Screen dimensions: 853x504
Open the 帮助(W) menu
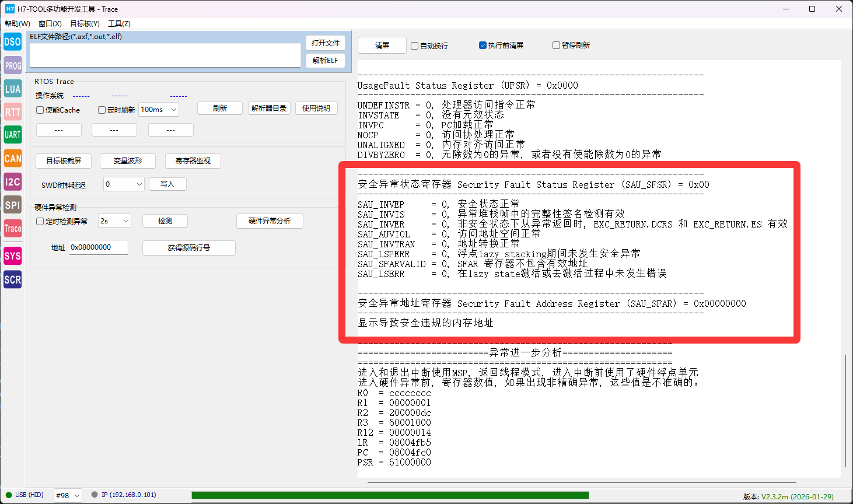[18, 24]
